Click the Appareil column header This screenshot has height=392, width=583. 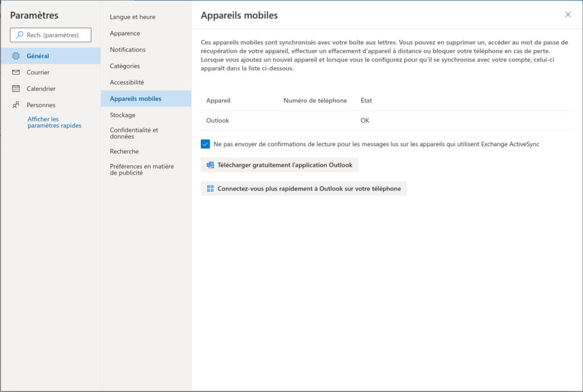(218, 100)
